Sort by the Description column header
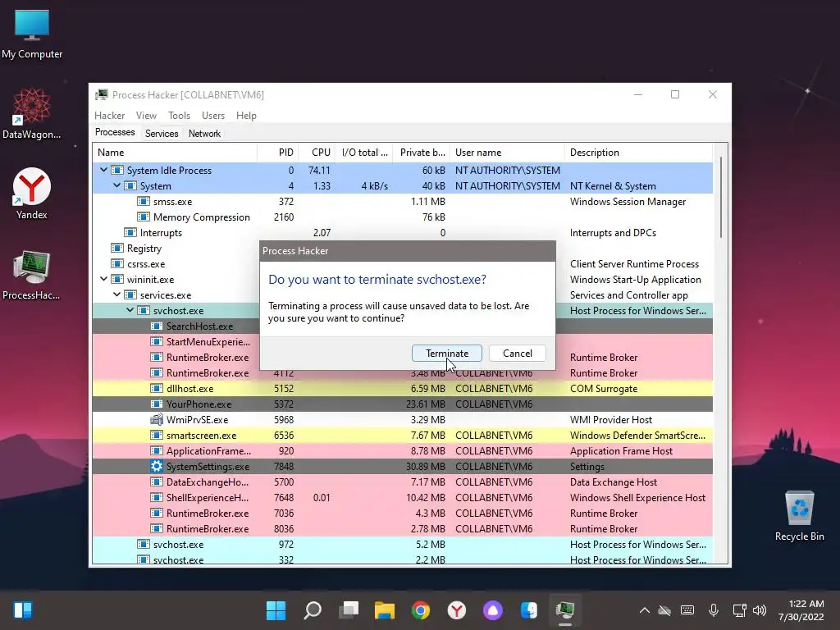The width and height of the screenshot is (840, 630). [x=638, y=152]
